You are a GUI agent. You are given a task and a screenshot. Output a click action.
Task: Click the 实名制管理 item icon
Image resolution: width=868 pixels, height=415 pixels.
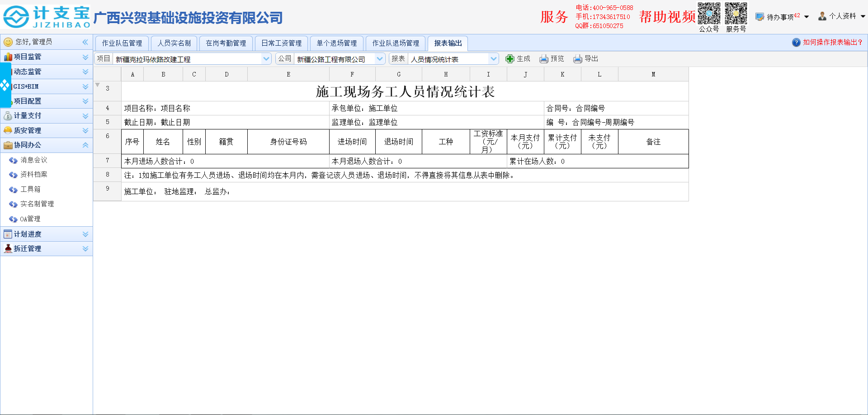coord(13,204)
